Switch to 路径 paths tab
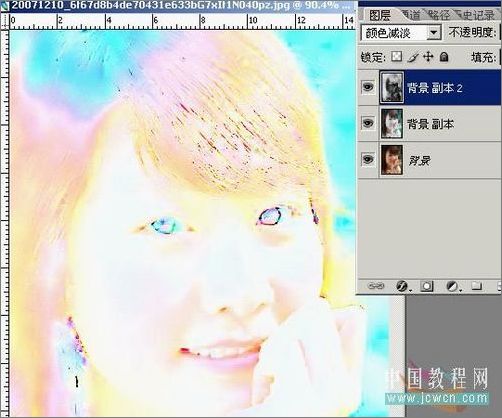Viewport: 502px width, 418px height. (x=439, y=15)
